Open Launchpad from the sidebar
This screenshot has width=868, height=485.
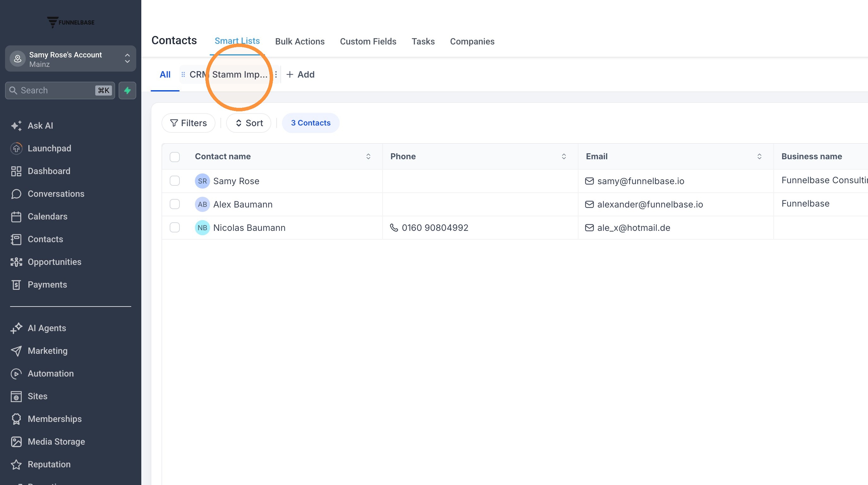(41, 148)
